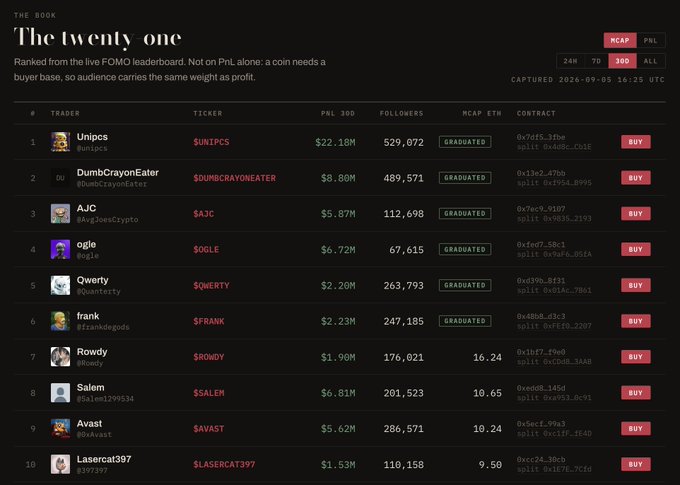This screenshot has height=485, width=680.
Task: Open the $ROWDY ticker
Action: [x=209, y=357]
